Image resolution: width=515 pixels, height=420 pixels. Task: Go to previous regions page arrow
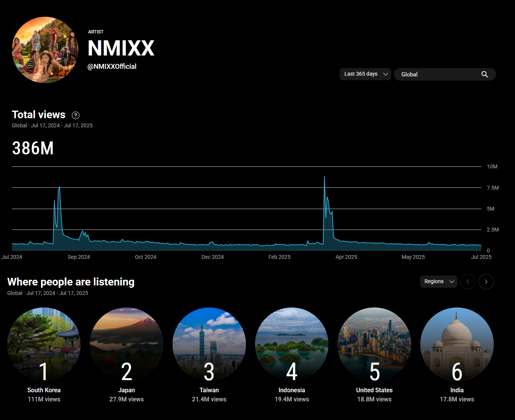point(468,282)
